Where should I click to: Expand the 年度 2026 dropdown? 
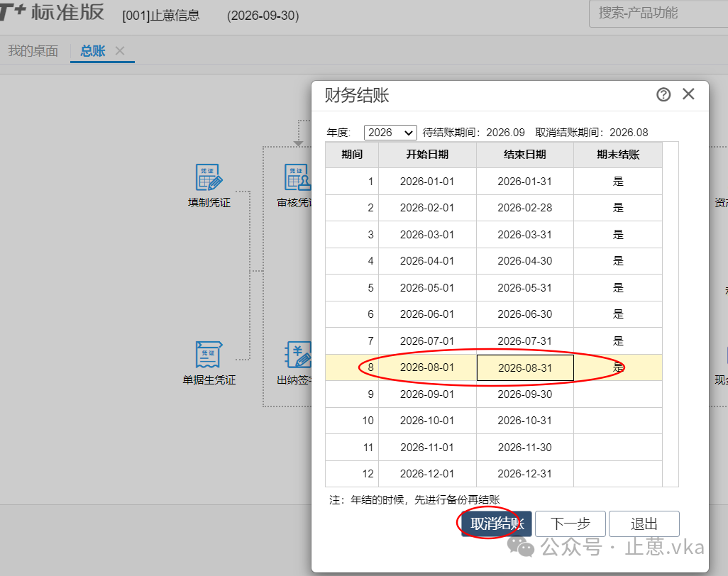click(x=390, y=133)
